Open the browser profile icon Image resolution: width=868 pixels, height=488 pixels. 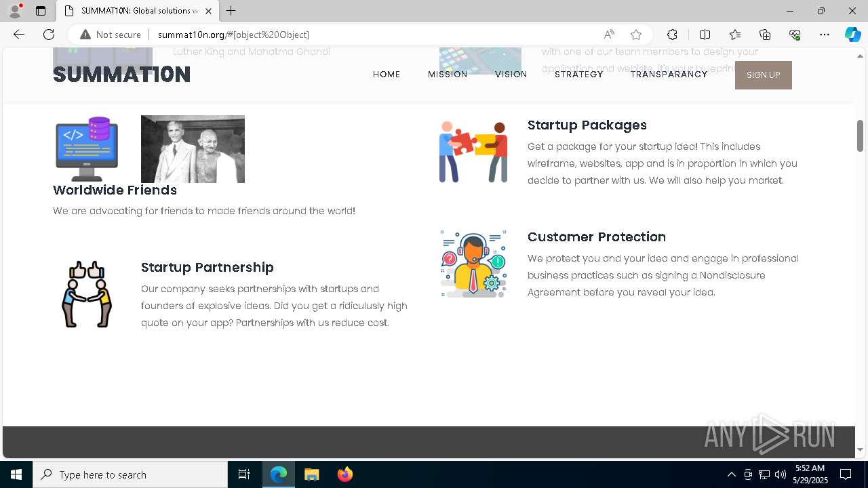(x=15, y=11)
